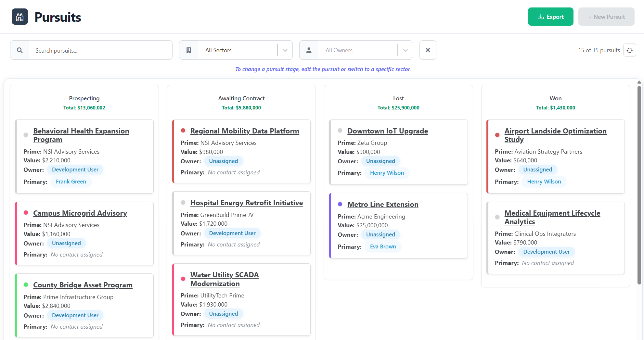Click the download icon in Export button
The image size is (644, 340).
(x=540, y=17)
